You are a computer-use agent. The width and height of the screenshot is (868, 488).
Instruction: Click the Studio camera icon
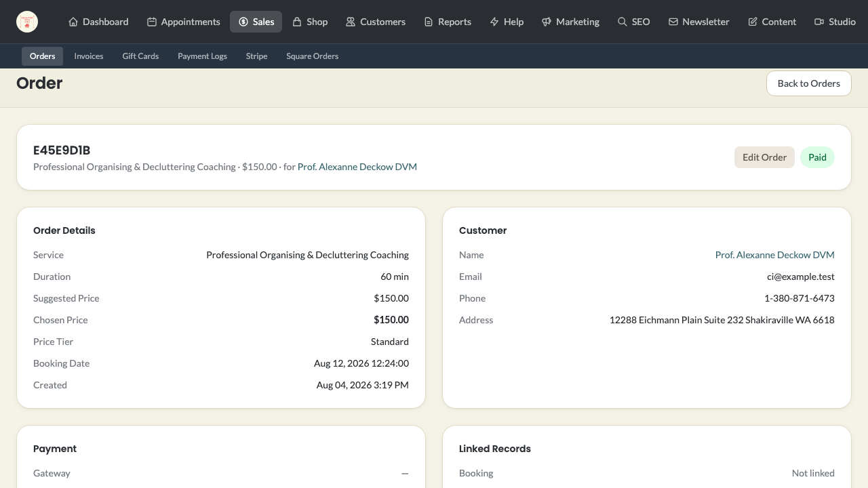coord(819,22)
